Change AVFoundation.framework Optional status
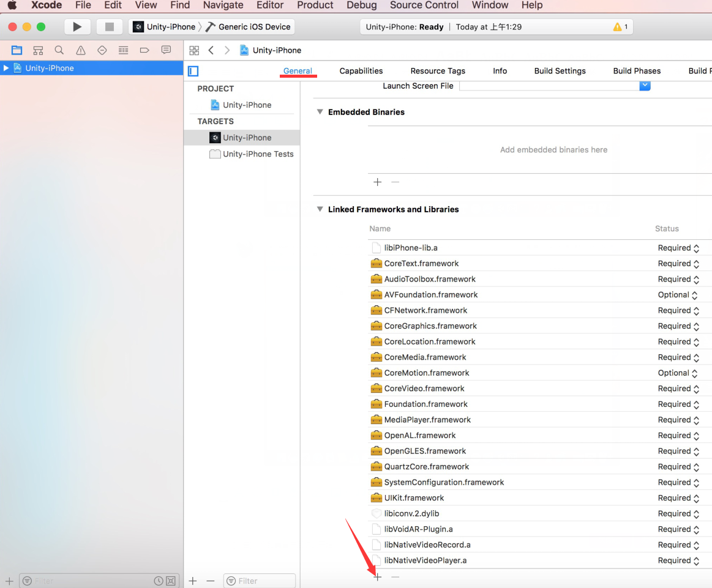 678,295
